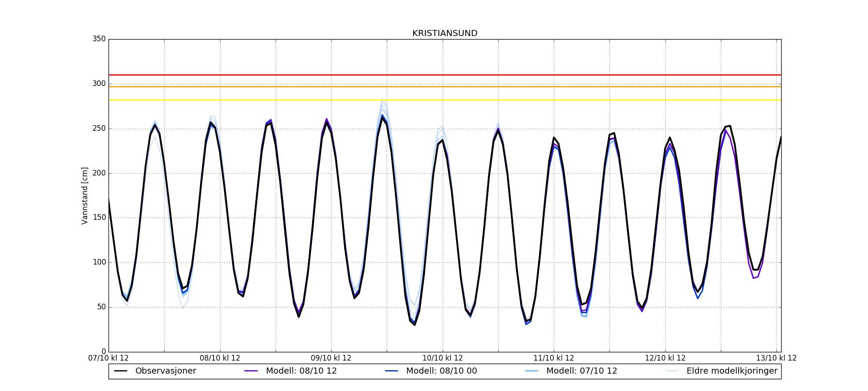Viewport: 868px width, 391px height.
Task: Click the '07/10 kl 12' x-axis tick label
Action: pos(108,358)
